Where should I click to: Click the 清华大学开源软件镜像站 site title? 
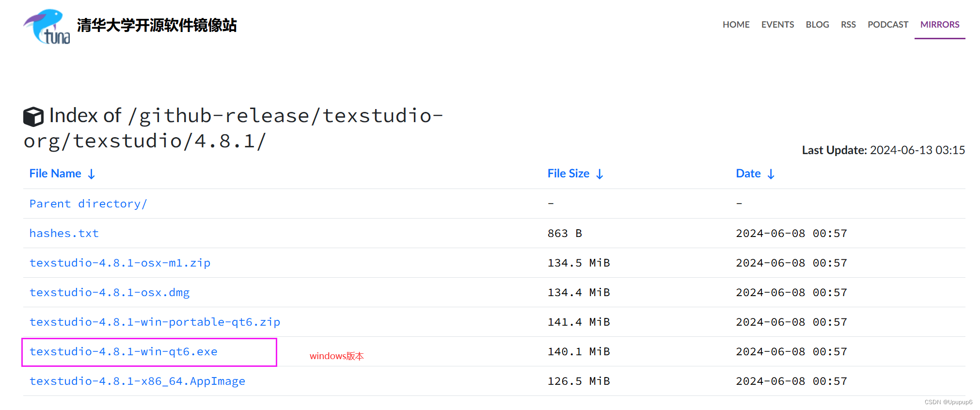[x=157, y=25]
